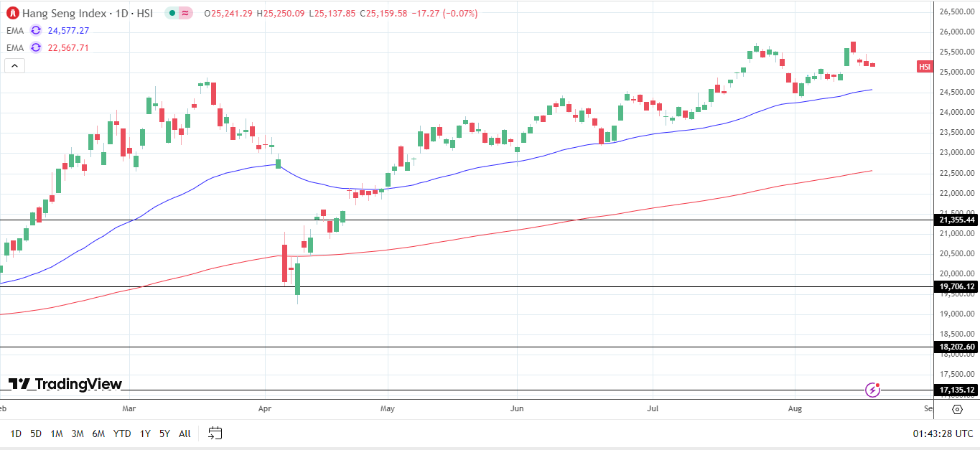
Task: Select the 1Y time range
Action: point(145,433)
